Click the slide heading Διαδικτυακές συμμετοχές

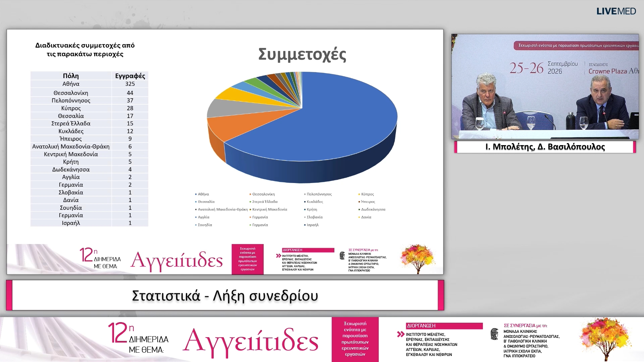coord(85,49)
